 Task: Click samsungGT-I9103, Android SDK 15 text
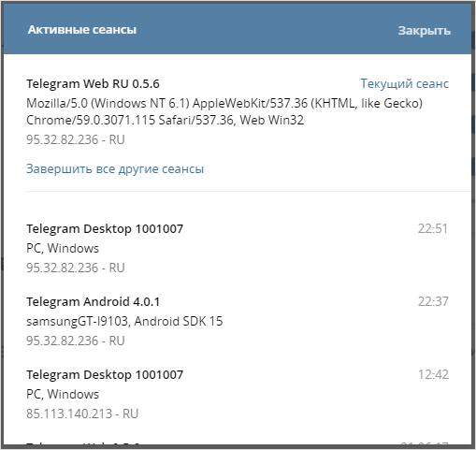(124, 321)
